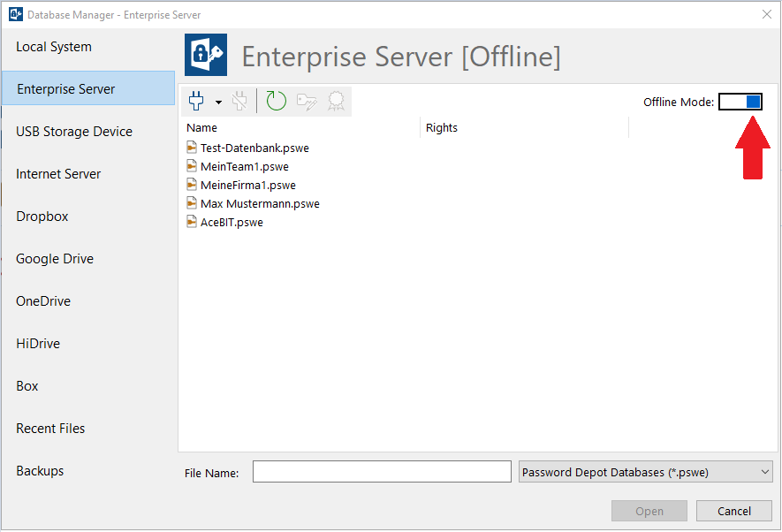Screen dimensions: 782x532
Task: Select the MeineFirma1.pswe database
Action: (248, 185)
